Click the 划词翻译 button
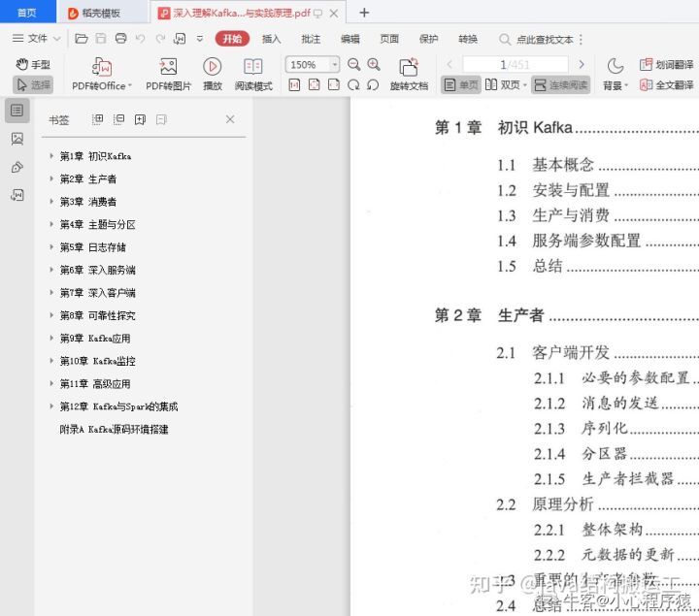The height and width of the screenshot is (616, 699). [666, 65]
